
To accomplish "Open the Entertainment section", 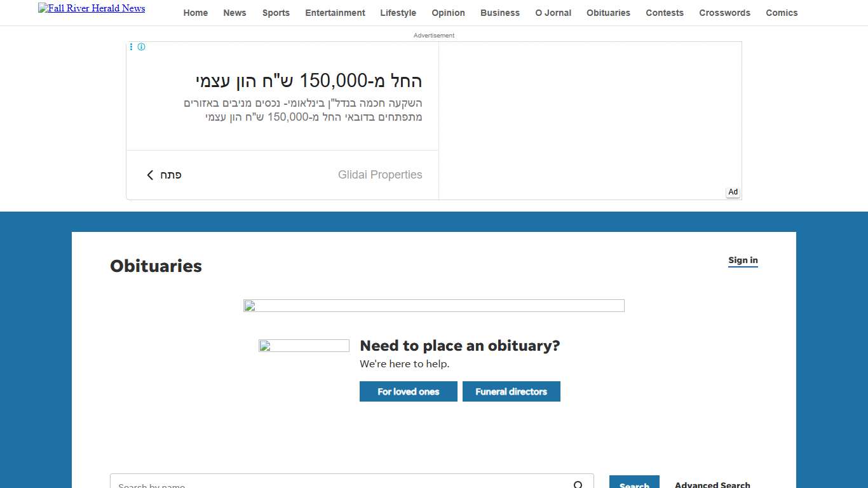I will point(335,13).
